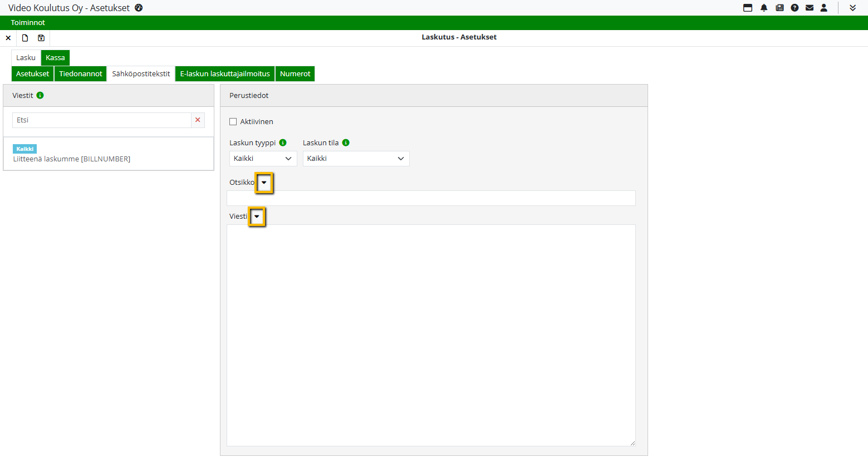This screenshot has height=467, width=868.
Task: Open messages envelope icon
Action: (x=810, y=8)
